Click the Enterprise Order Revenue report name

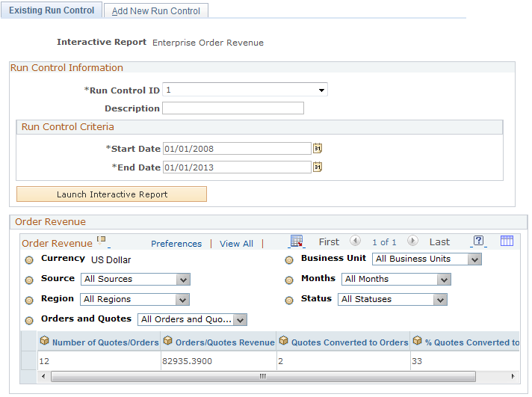(208, 43)
